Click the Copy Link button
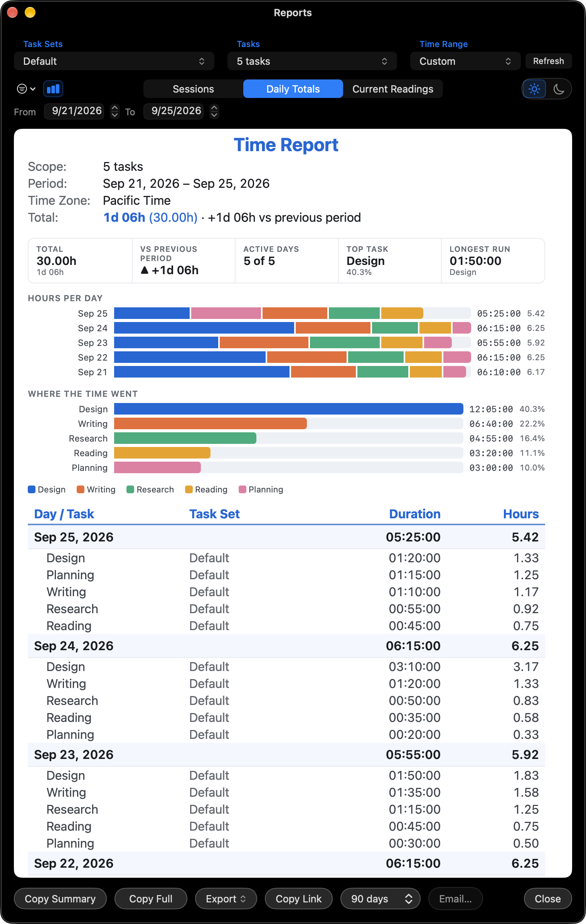Image resolution: width=586 pixels, height=924 pixels. tap(299, 899)
